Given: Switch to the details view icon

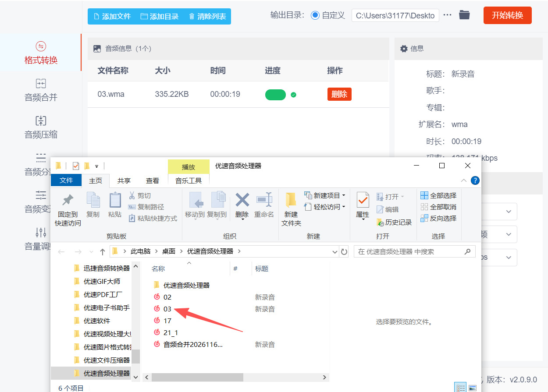Looking at the screenshot, I should (x=460, y=388).
